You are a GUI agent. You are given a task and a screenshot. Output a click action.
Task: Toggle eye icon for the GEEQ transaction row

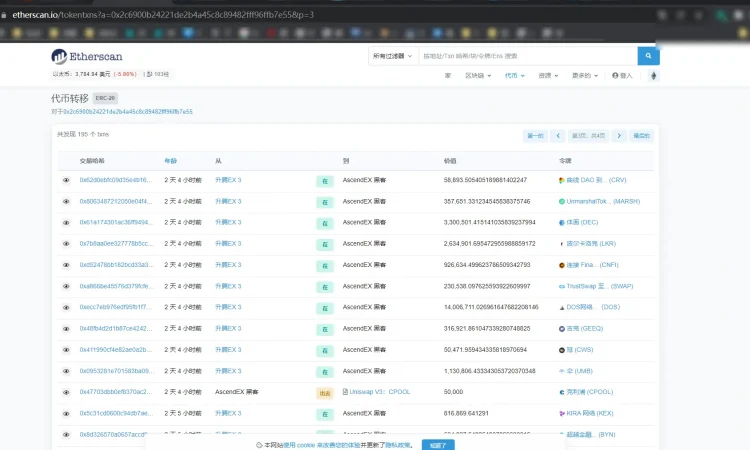click(66, 329)
